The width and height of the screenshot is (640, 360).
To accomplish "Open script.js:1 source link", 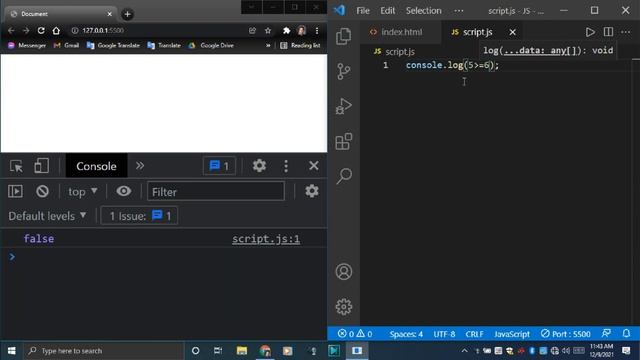I will [x=266, y=239].
